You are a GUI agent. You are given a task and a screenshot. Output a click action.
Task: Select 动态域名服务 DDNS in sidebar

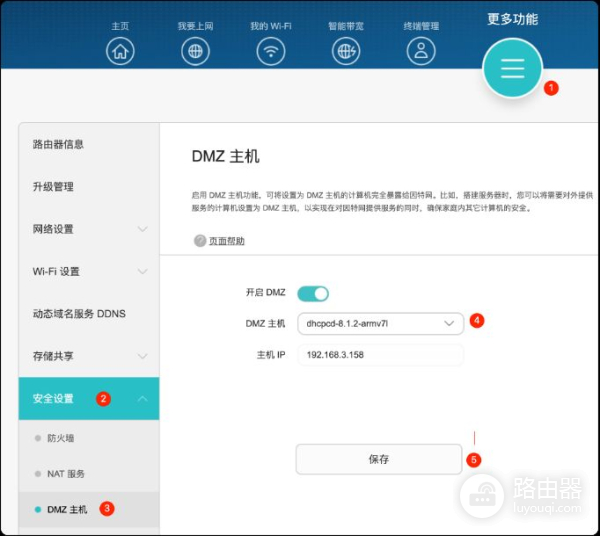pos(79,314)
